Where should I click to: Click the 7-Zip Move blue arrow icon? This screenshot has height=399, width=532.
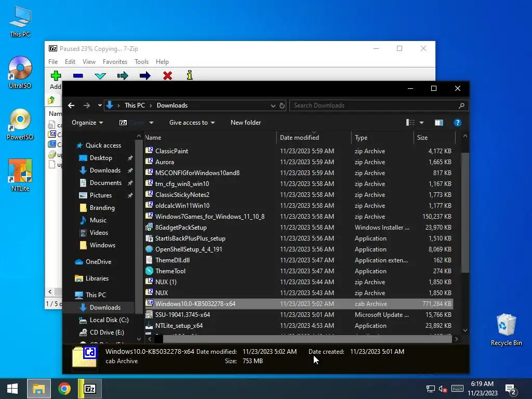pyautogui.click(x=145, y=75)
